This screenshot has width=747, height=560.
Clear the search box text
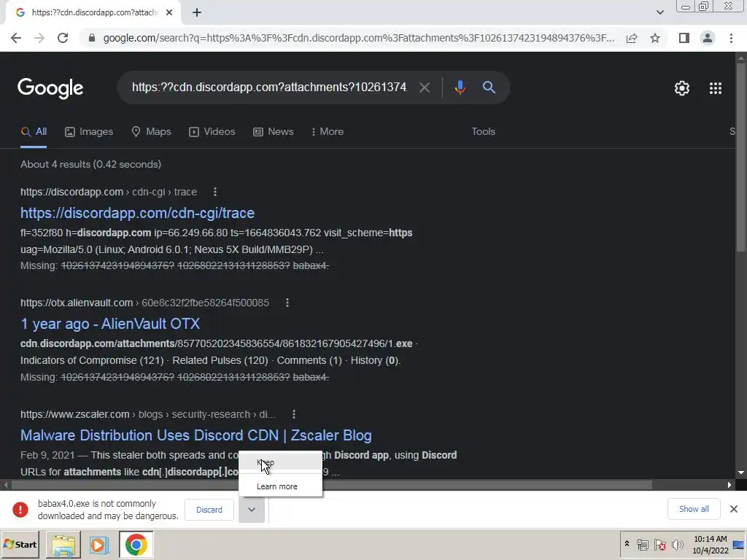coord(424,87)
